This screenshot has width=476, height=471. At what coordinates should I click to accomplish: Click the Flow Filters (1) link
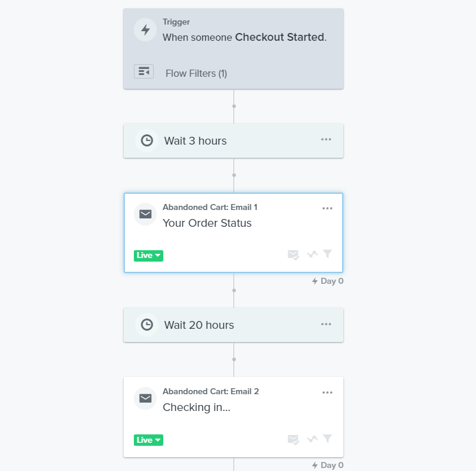coord(196,73)
